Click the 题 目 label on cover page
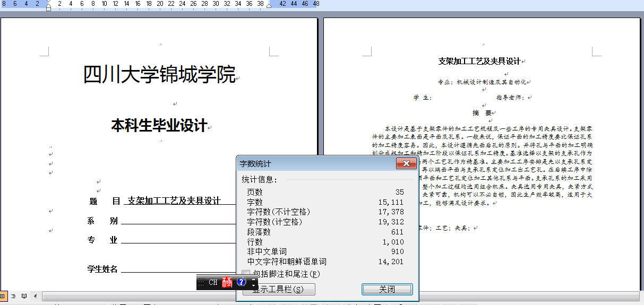The height and width of the screenshot is (305, 644). point(105,201)
